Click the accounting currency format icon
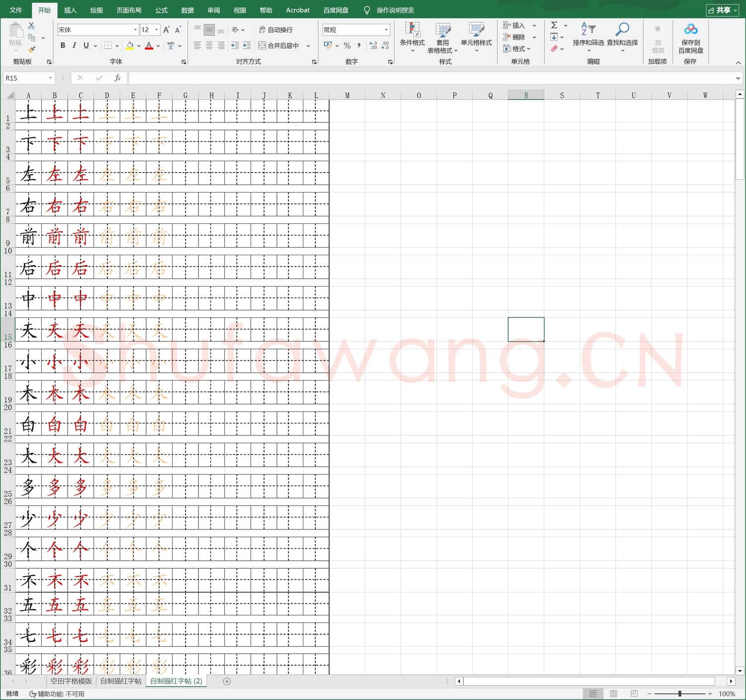Viewport: 746px width, 700px height. pos(328,45)
